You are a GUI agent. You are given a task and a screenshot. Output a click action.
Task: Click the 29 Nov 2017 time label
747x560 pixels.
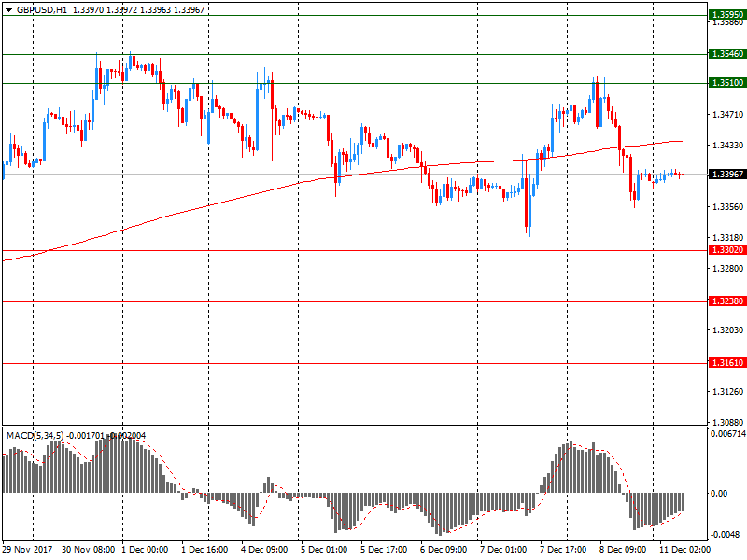pos(27,550)
